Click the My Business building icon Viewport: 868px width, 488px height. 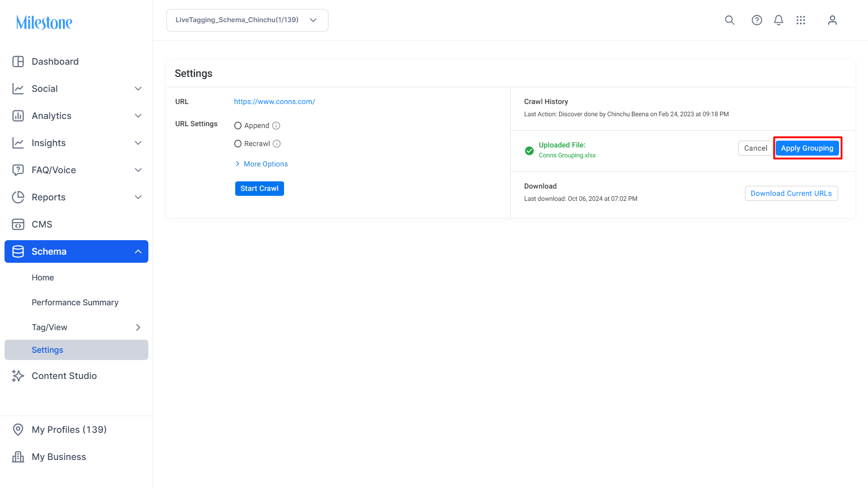(18, 457)
